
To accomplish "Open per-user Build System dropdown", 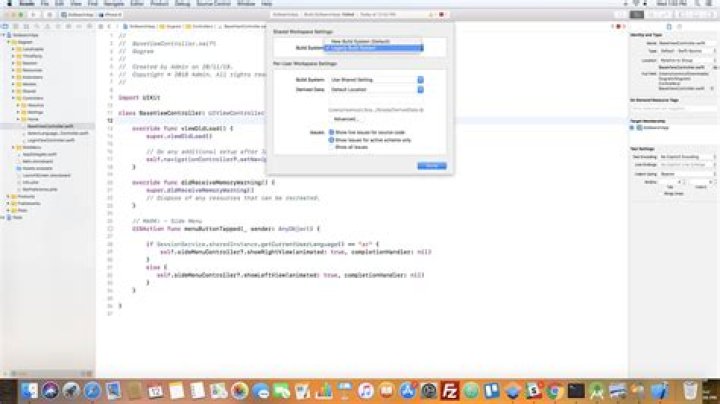I will click(377, 80).
